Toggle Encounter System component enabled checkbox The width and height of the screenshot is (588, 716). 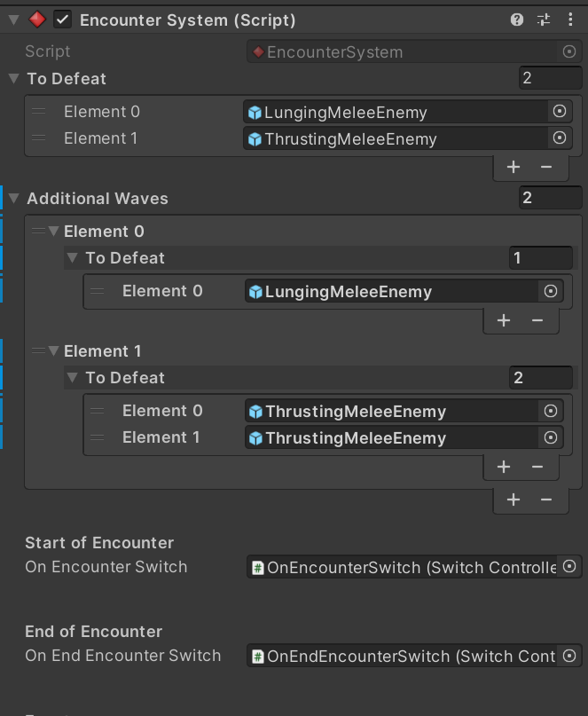pyautogui.click(x=63, y=20)
